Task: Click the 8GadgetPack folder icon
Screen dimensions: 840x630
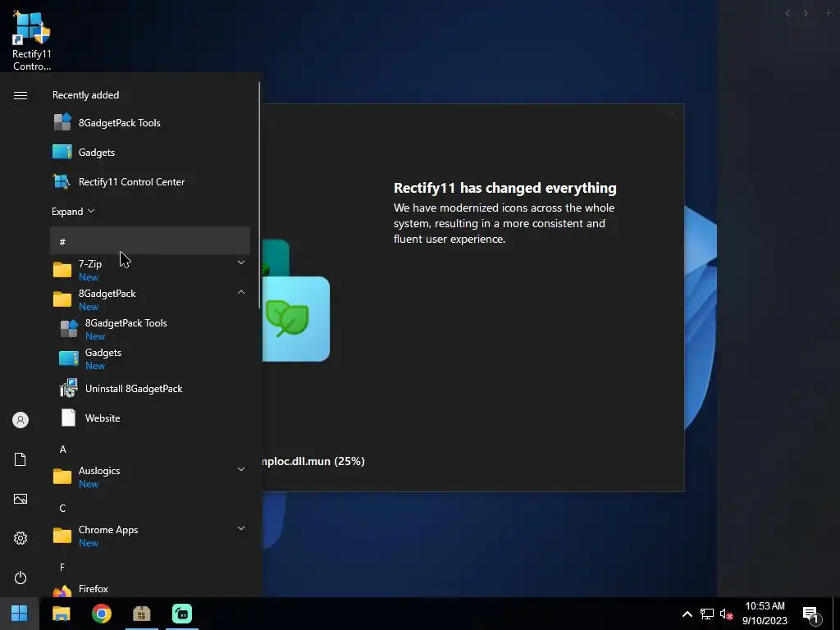Action: point(62,299)
